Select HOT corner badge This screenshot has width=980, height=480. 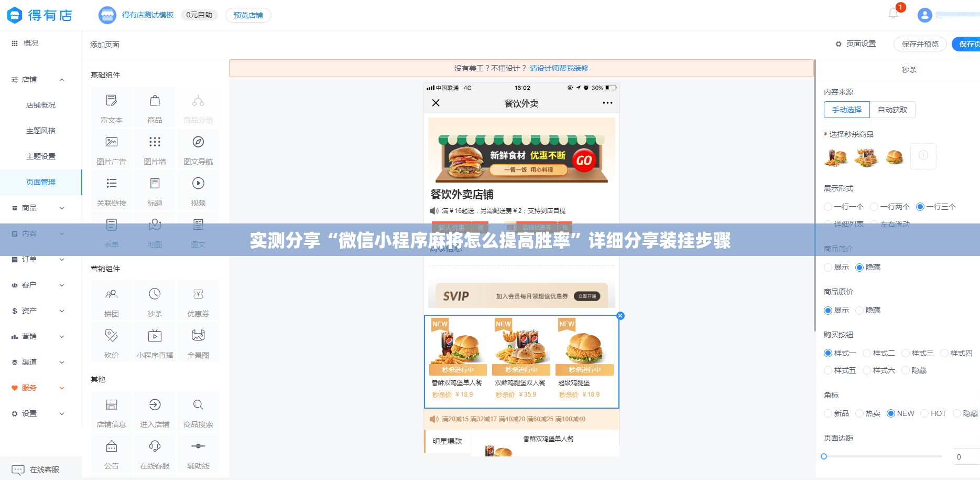[x=933, y=413]
